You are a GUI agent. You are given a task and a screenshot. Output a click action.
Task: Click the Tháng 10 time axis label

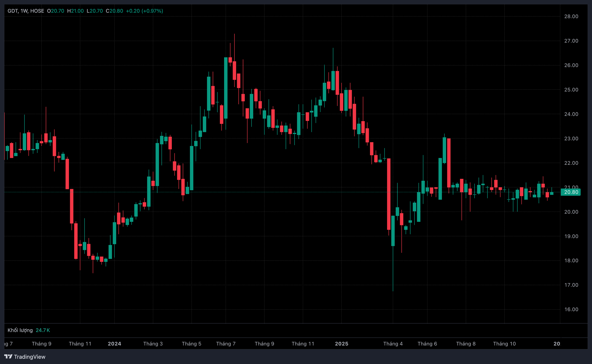(x=504, y=343)
